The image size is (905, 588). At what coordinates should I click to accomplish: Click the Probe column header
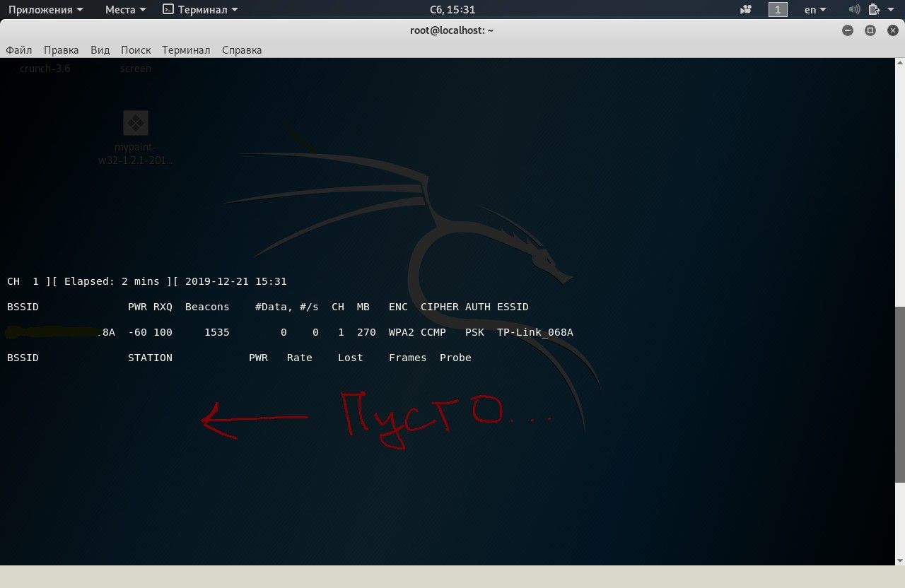click(455, 358)
